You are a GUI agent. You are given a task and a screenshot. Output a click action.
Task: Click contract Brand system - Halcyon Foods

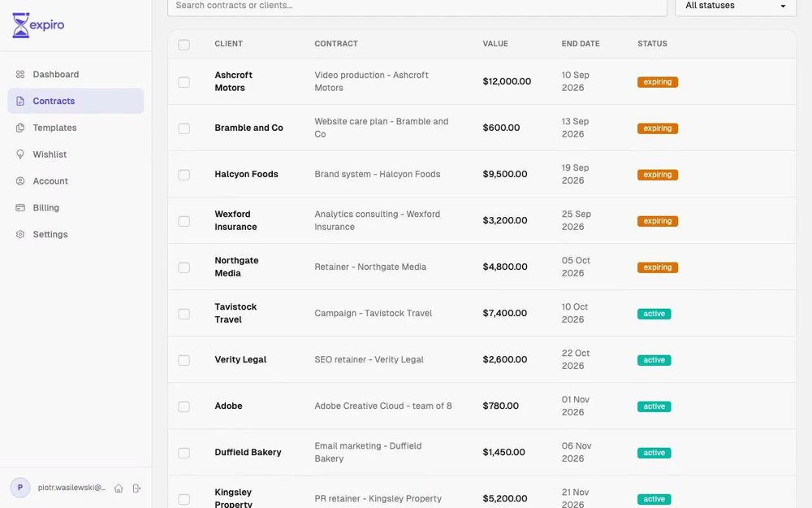click(377, 174)
